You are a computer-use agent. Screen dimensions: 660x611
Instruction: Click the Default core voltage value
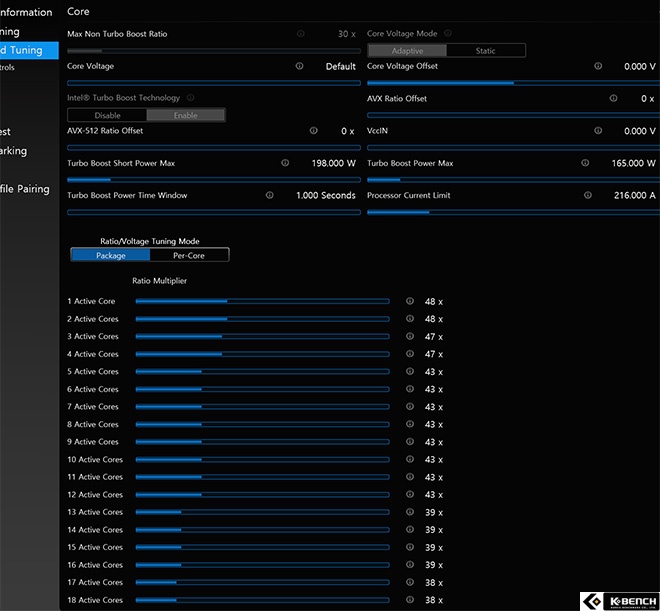click(x=341, y=66)
